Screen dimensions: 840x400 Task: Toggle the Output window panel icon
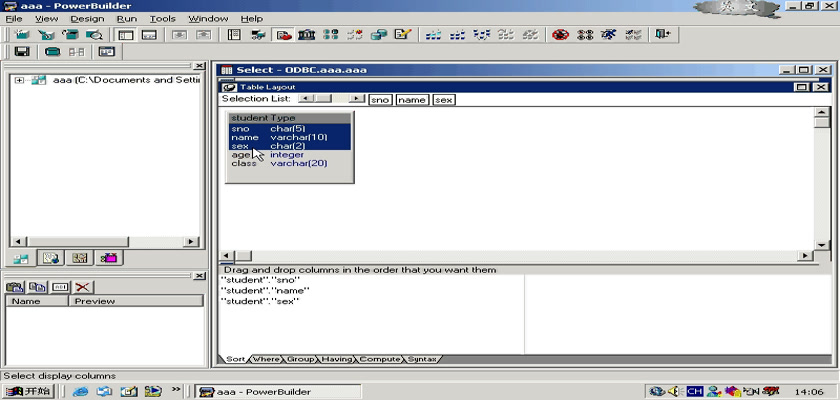pos(149,35)
